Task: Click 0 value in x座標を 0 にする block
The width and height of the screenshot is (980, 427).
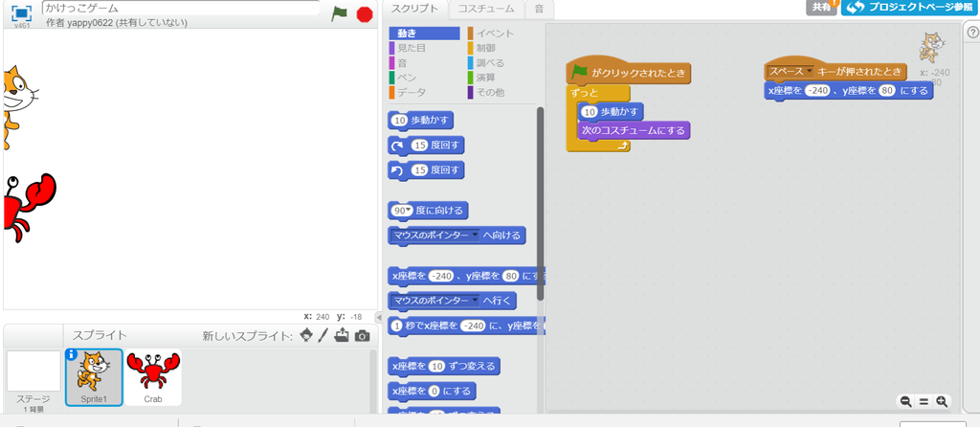Action: pyautogui.click(x=435, y=391)
